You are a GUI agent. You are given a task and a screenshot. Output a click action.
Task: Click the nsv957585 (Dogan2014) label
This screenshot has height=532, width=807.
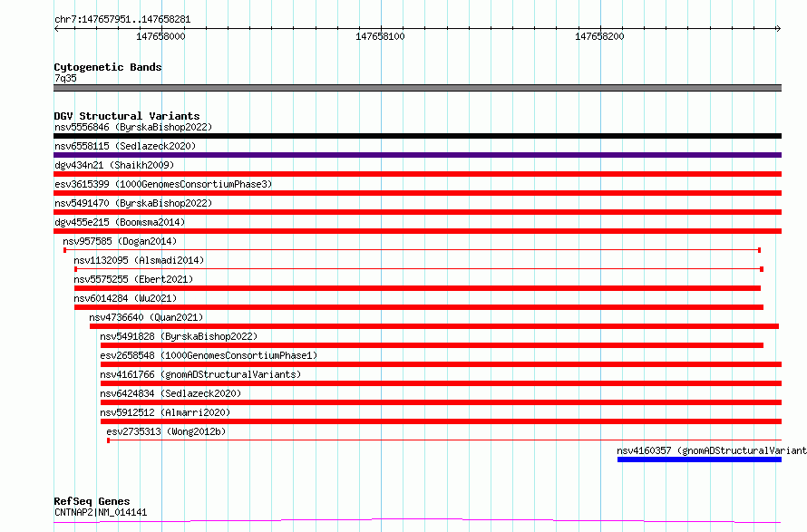pos(120,241)
